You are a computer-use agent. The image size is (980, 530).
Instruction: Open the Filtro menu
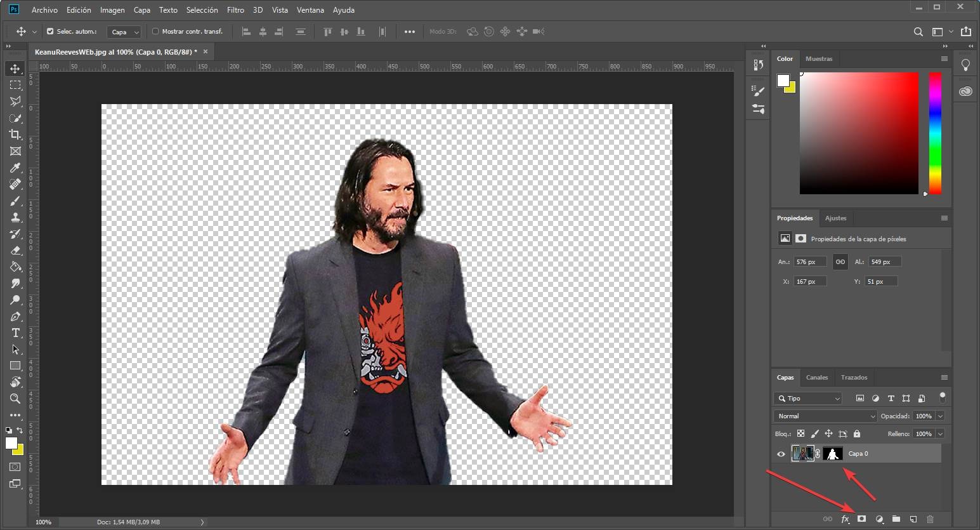(235, 10)
